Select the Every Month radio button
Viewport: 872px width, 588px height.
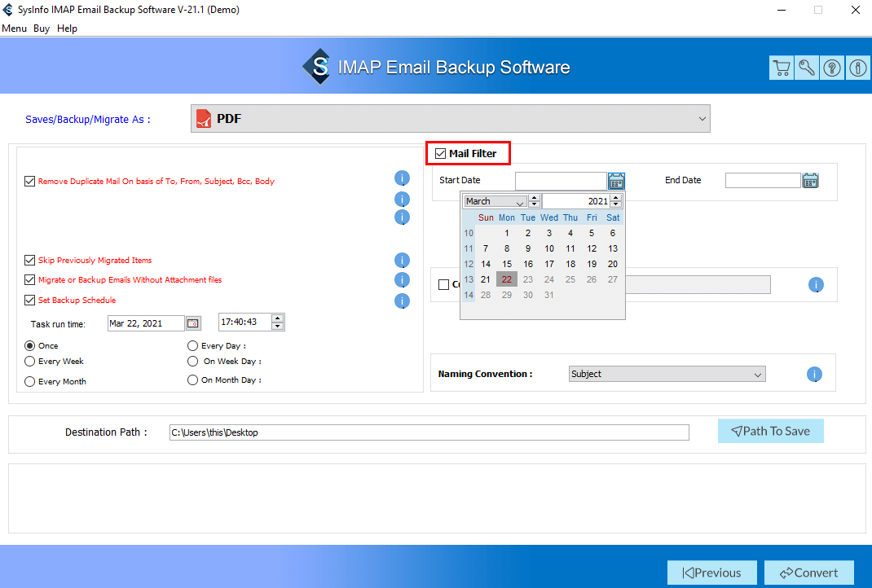[30, 382]
